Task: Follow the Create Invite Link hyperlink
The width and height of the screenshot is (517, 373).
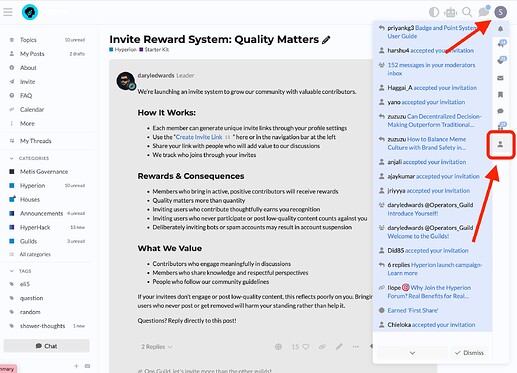Action: 199,137
